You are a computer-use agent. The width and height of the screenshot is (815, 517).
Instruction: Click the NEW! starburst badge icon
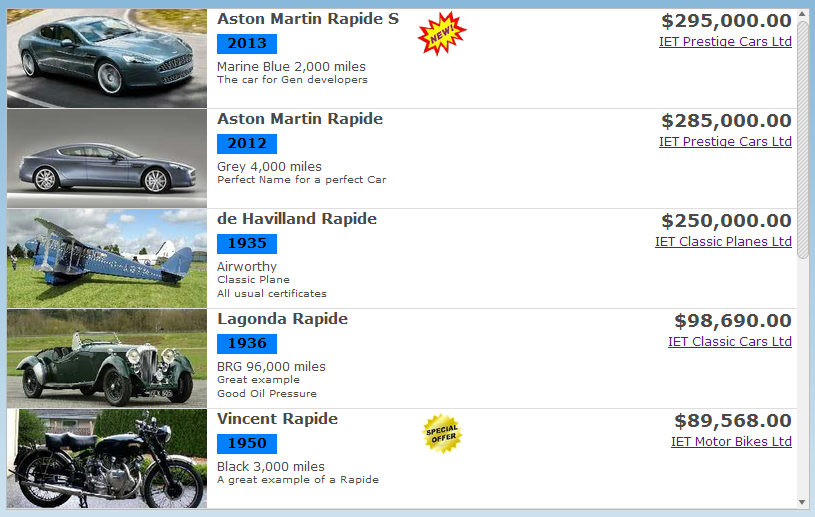pos(441,34)
